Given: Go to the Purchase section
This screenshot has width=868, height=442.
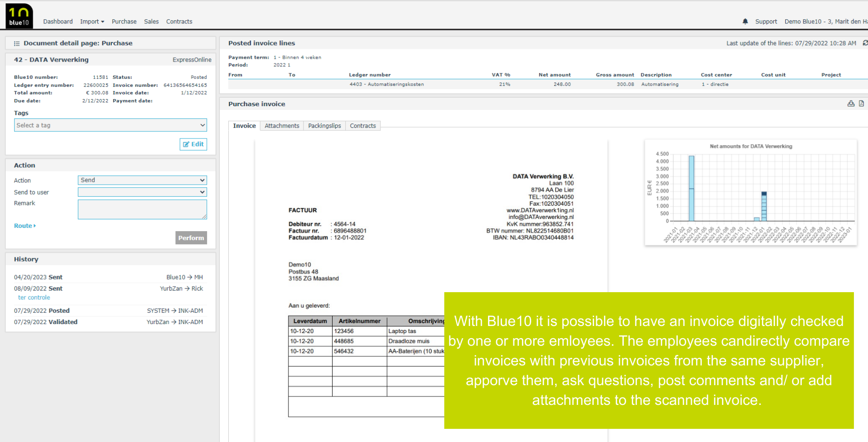Looking at the screenshot, I should pos(124,22).
